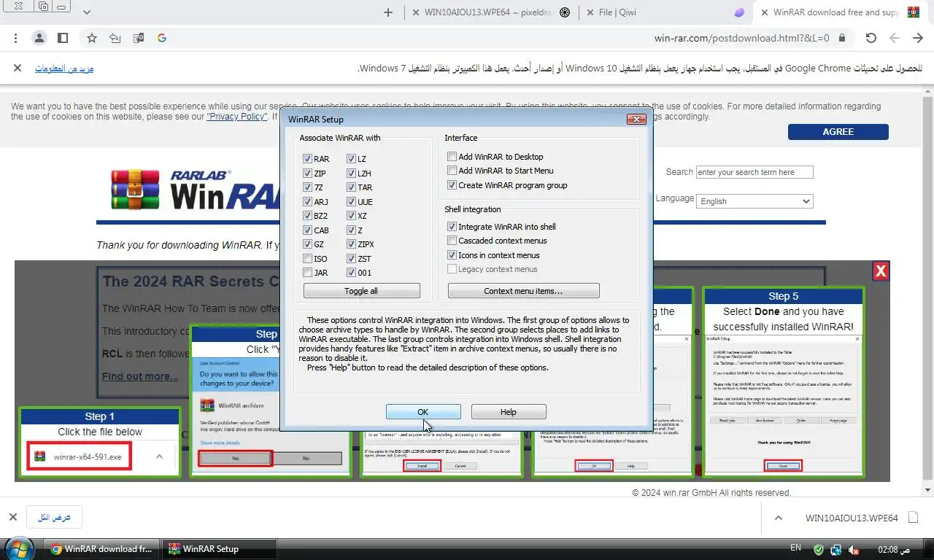Check Add WinRAR to Start Menu
The height and width of the screenshot is (560, 934).
452,171
